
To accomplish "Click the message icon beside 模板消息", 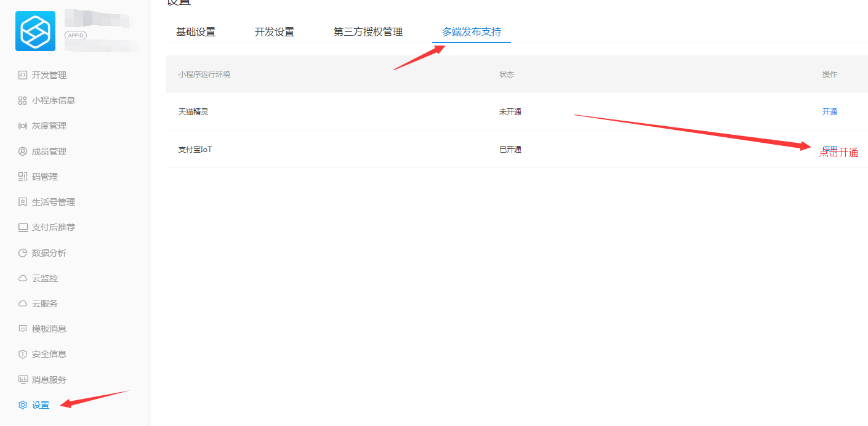I will click(x=23, y=329).
